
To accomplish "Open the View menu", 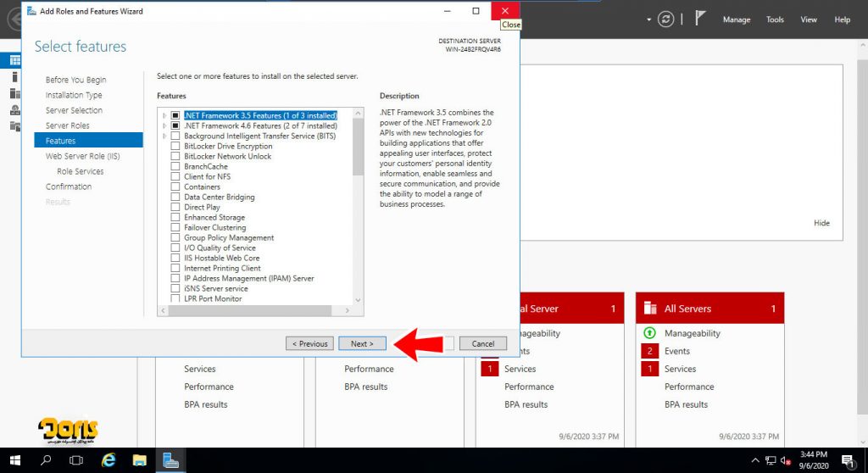I will coord(808,19).
